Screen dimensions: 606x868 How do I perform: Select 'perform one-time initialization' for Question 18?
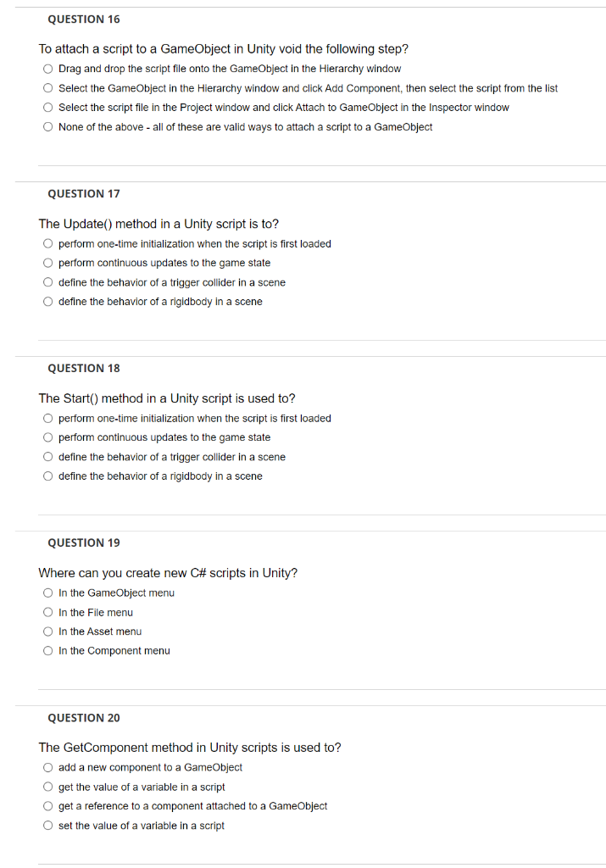(x=48, y=418)
